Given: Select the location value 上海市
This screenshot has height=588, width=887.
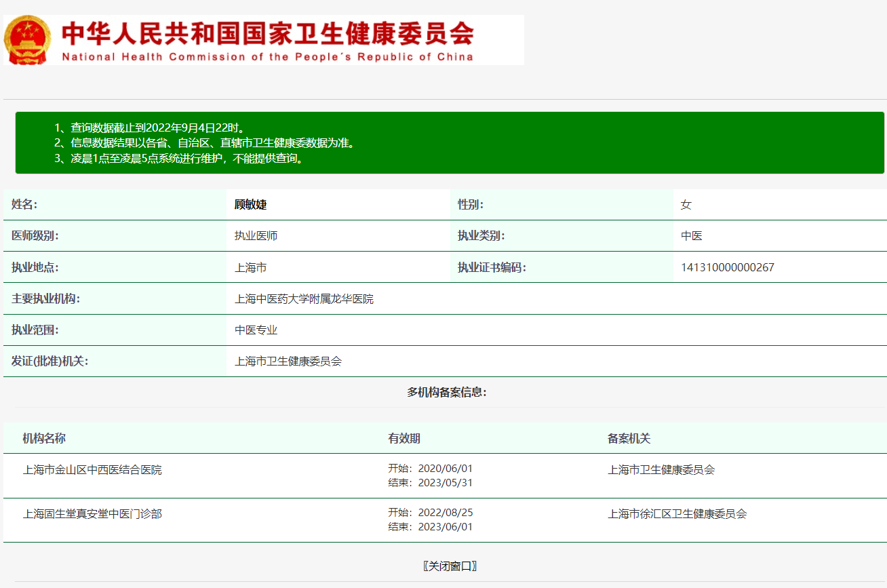Looking at the screenshot, I should coord(250,267).
